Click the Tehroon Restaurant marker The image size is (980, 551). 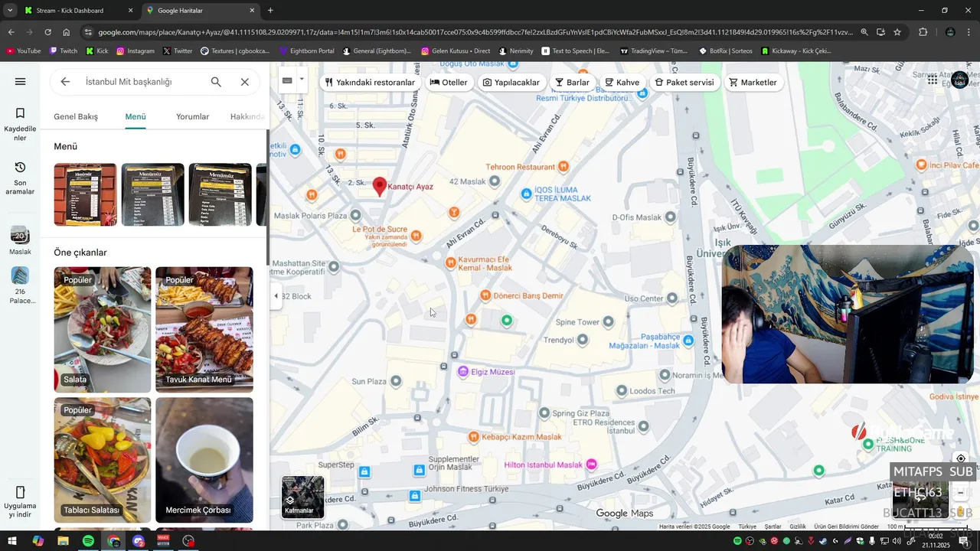(x=563, y=166)
